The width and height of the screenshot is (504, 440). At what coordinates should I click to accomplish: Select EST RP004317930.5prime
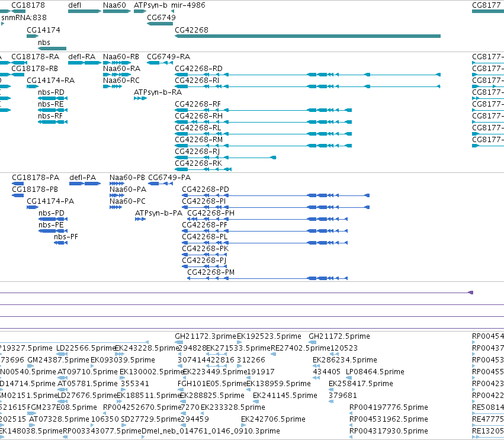click(389, 431)
